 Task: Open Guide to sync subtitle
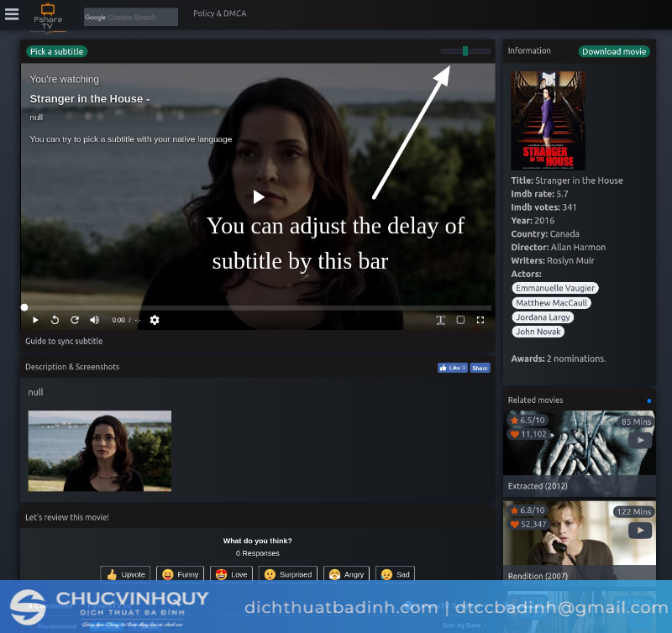[64, 342]
